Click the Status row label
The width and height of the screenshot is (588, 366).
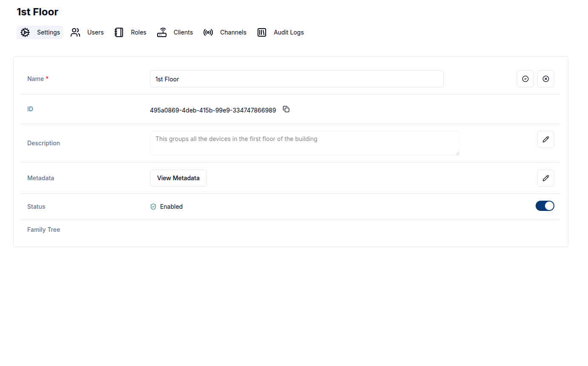pos(36,207)
